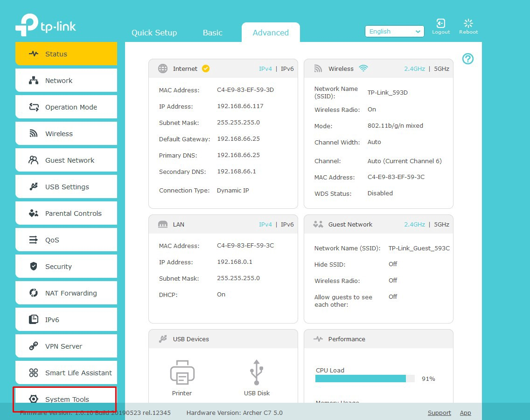This screenshot has height=420, width=530.
Task: Switch Wireless panel to 5GHz
Action: [441, 69]
